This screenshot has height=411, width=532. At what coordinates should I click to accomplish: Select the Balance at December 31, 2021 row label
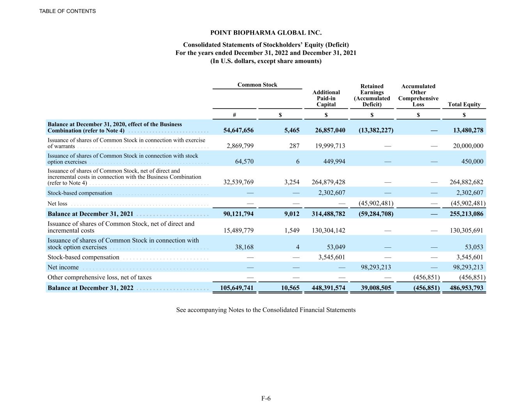(90, 214)
